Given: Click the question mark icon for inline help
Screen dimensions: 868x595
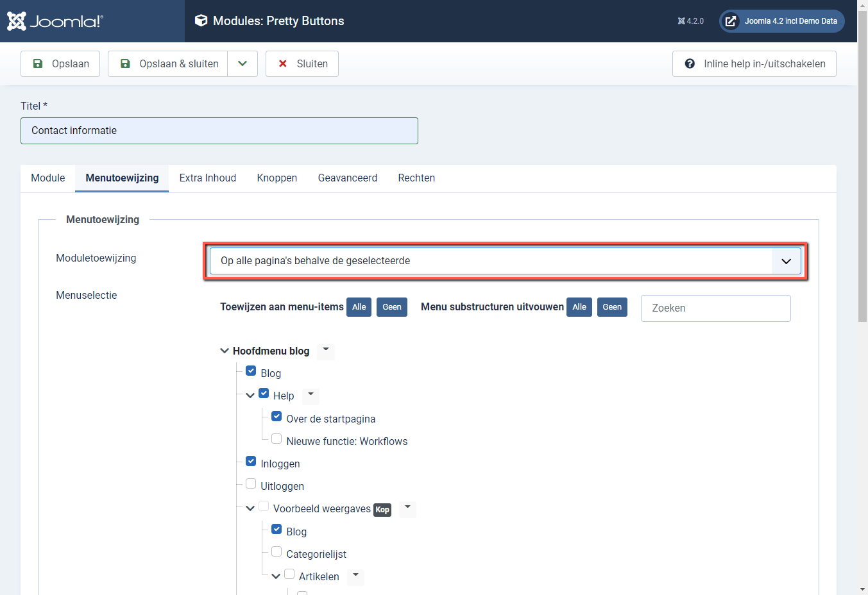Looking at the screenshot, I should coord(689,63).
